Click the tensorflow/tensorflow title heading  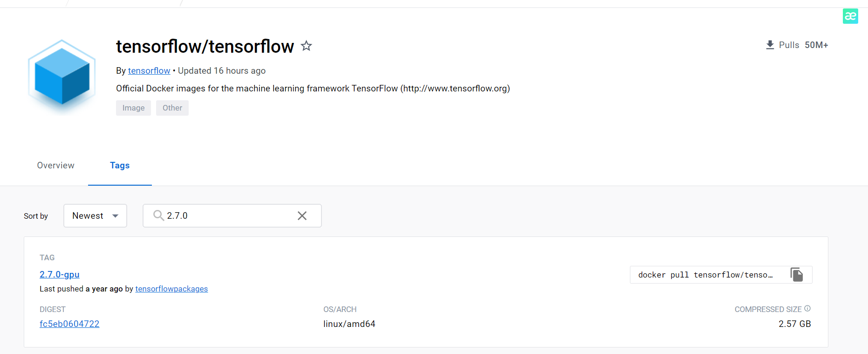point(205,46)
